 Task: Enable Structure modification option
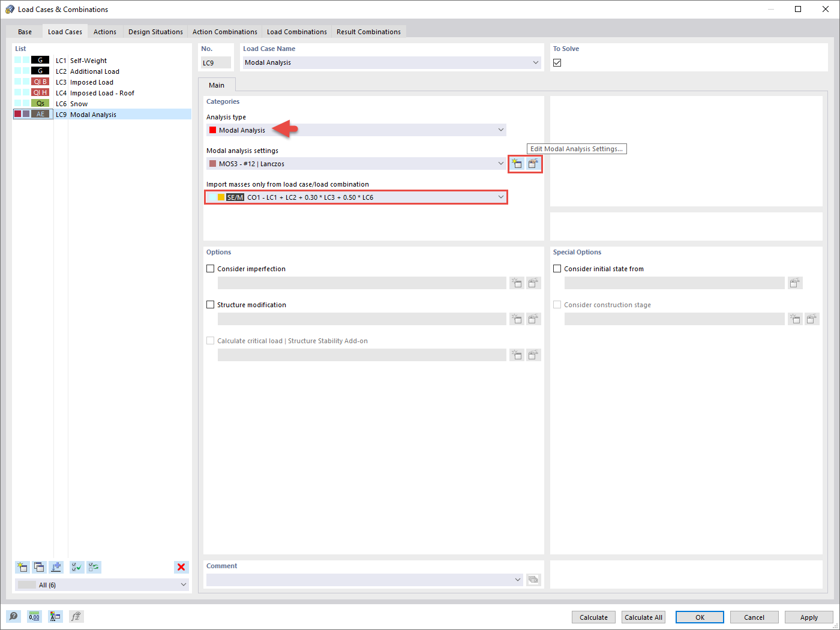click(210, 304)
